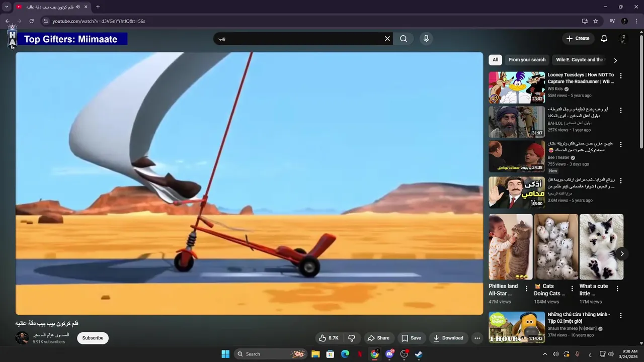Click inside the YouTube search field
Viewport: 644px width, 362px height.
pyautogui.click(x=299, y=39)
